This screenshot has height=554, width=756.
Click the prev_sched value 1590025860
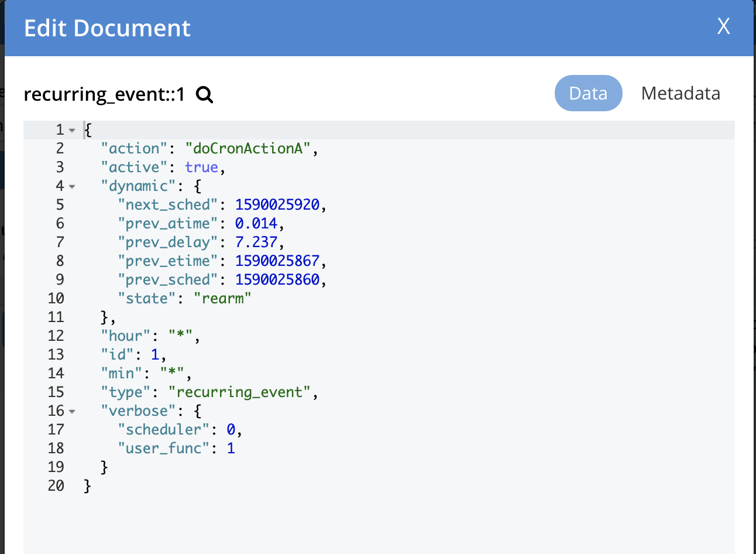point(277,280)
